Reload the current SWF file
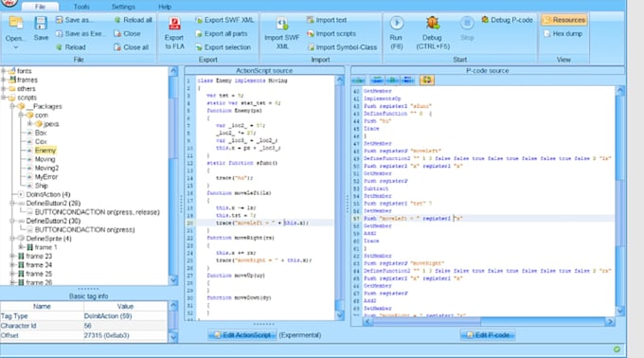This screenshot has width=644, height=358. coord(71,47)
